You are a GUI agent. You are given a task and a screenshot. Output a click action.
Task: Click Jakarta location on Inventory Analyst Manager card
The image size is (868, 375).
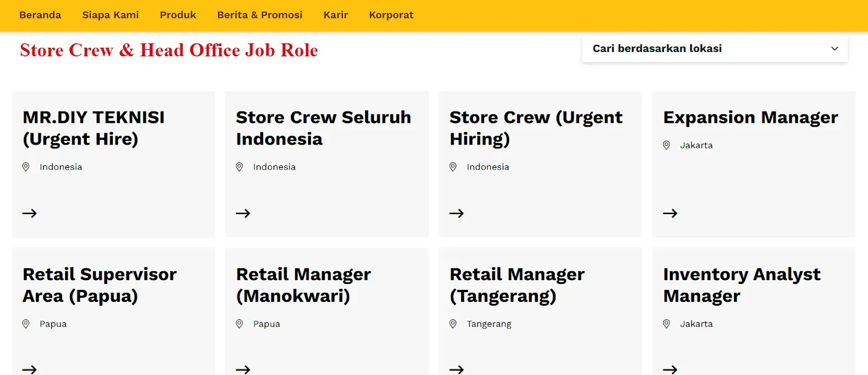tap(697, 324)
